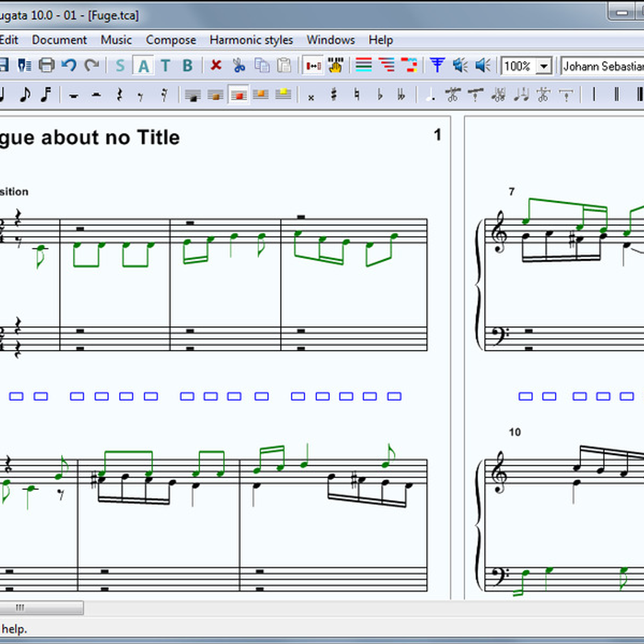Undo the last action
Image resolution: width=644 pixels, height=644 pixels.
69,65
